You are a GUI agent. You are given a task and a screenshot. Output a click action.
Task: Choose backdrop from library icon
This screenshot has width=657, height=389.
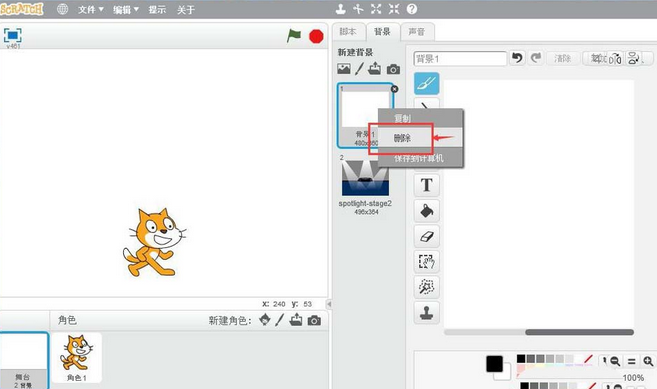[x=344, y=69]
